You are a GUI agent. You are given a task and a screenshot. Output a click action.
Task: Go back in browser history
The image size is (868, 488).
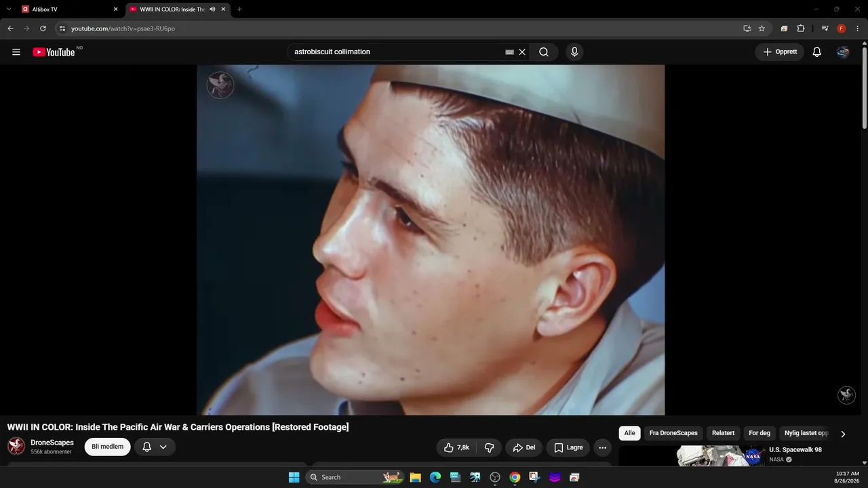10,28
